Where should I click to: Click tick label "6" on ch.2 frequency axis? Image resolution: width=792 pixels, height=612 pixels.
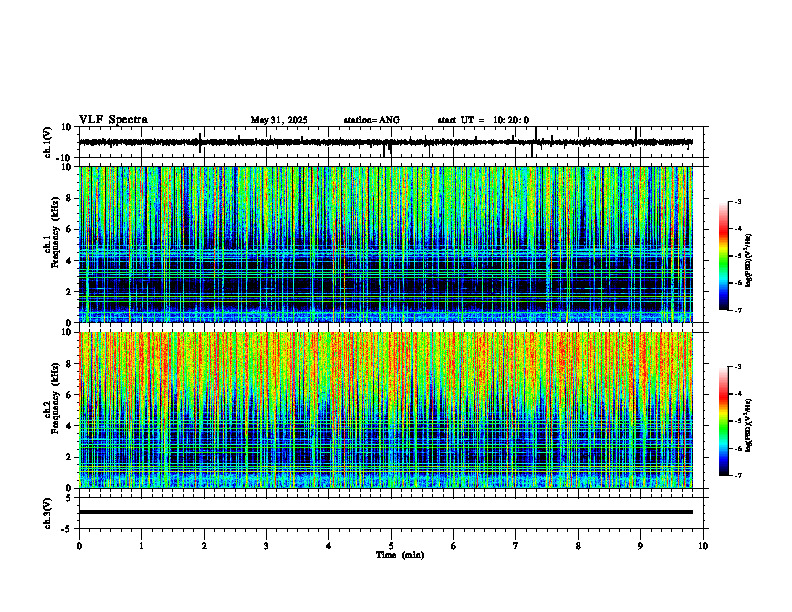(x=70, y=395)
